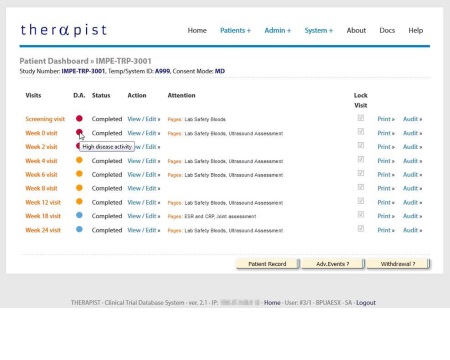Click Screening visit attention text 'Lab Safety Bloods'

pos(205,119)
